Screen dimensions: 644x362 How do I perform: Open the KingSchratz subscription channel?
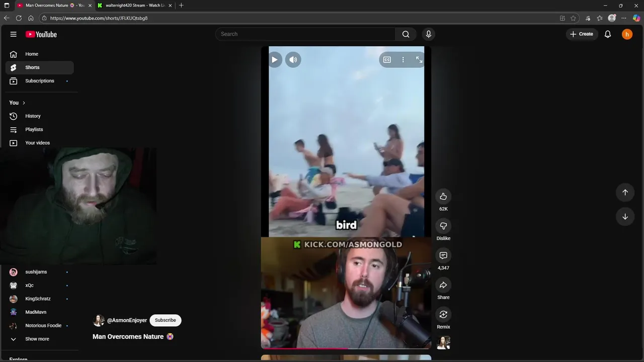click(40, 299)
